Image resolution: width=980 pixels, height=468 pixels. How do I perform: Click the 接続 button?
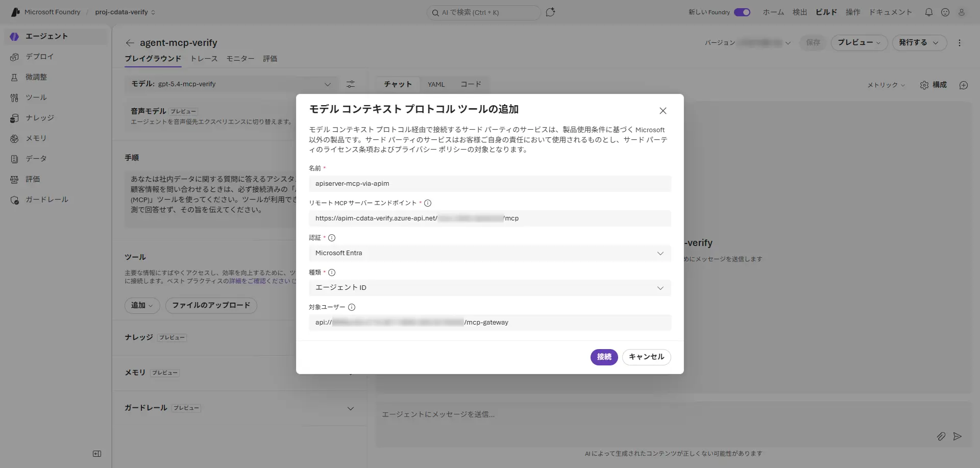pos(604,357)
